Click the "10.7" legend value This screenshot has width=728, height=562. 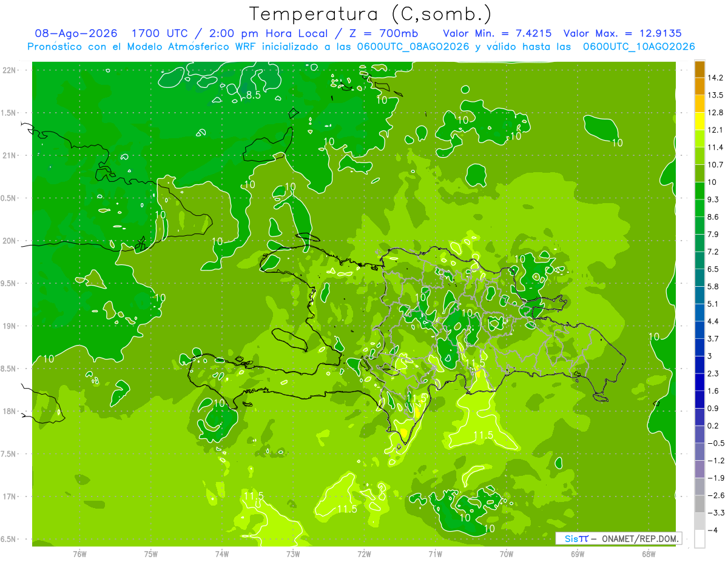click(716, 165)
